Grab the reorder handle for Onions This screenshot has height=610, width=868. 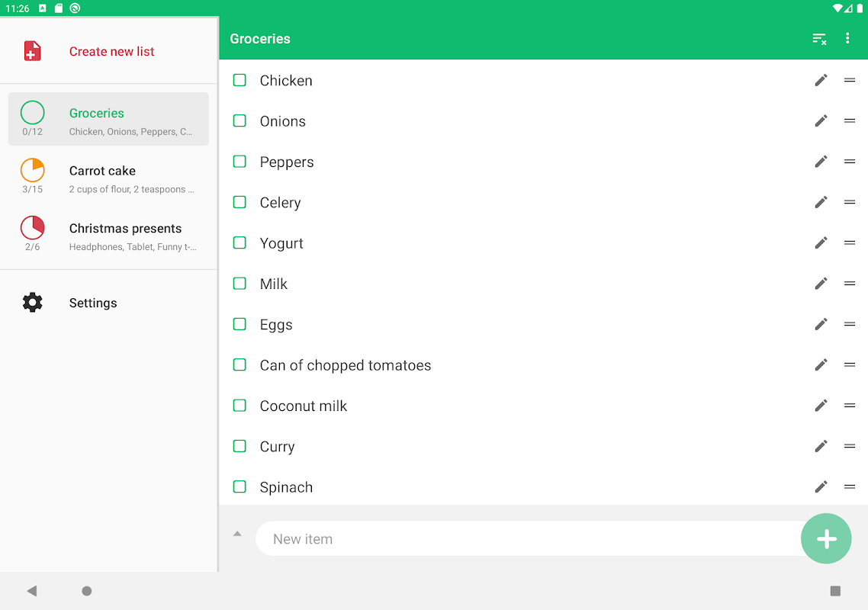[x=850, y=120]
